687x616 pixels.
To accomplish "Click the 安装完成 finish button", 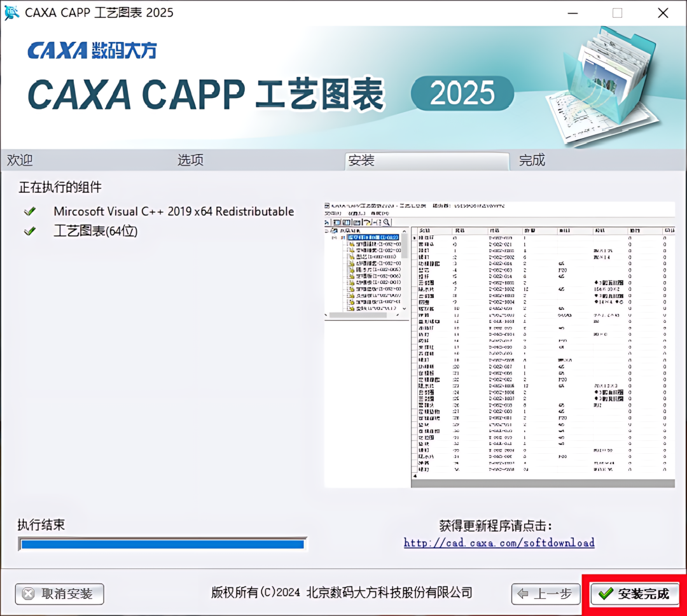I will [x=635, y=594].
